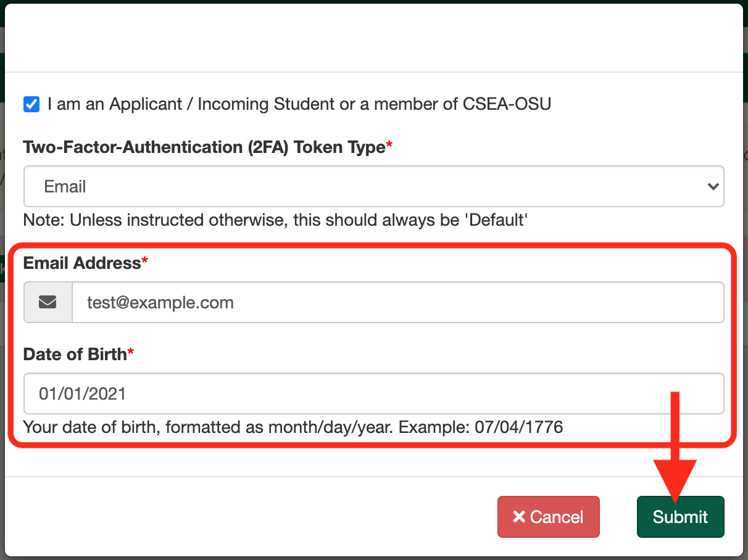Click the Two-Factor-Authentication Token Type label
This screenshot has width=748, height=560.
pos(204,147)
